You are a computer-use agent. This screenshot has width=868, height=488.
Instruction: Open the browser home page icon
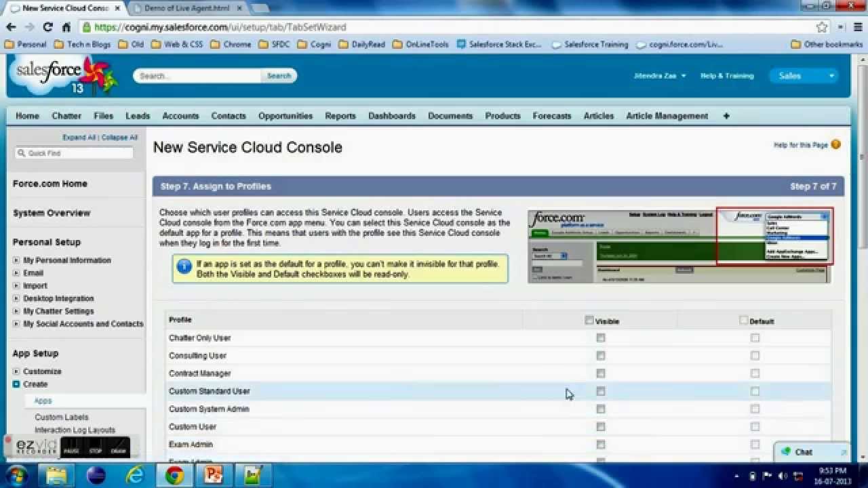tap(66, 27)
